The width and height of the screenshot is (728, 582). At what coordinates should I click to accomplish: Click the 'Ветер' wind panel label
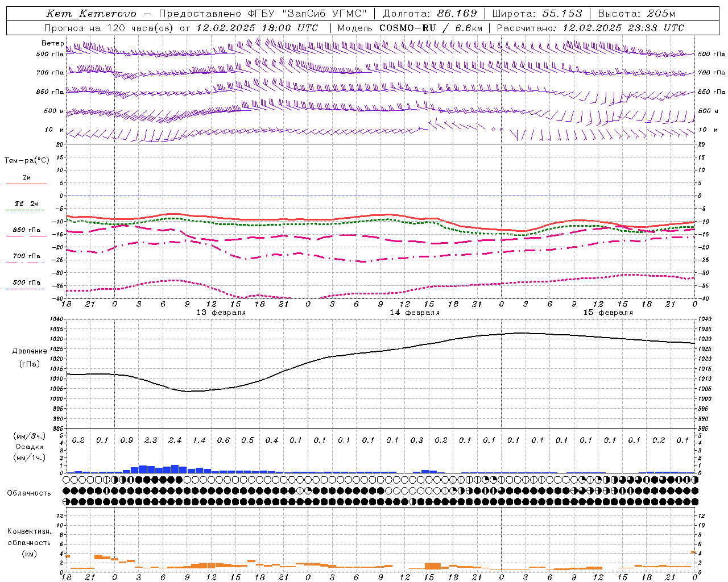coord(52,43)
